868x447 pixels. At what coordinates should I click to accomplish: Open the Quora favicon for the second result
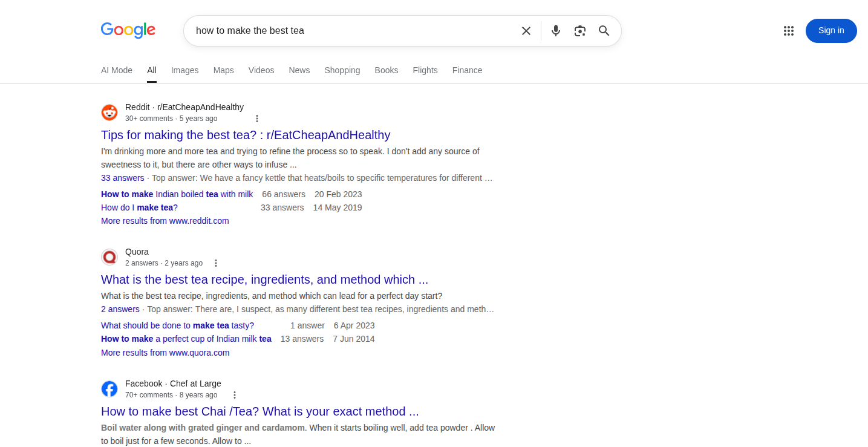pyautogui.click(x=109, y=257)
